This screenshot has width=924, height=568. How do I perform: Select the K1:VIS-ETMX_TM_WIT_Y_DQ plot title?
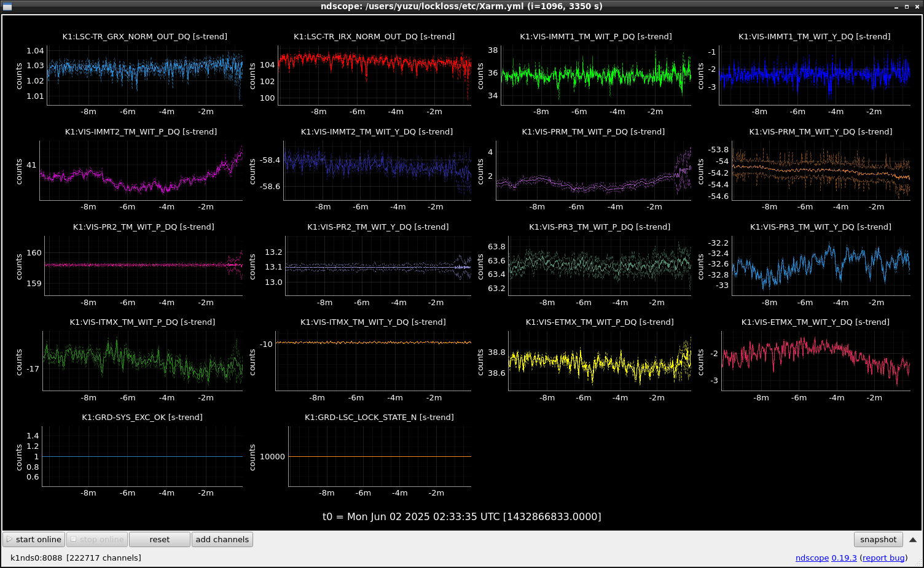coord(815,322)
